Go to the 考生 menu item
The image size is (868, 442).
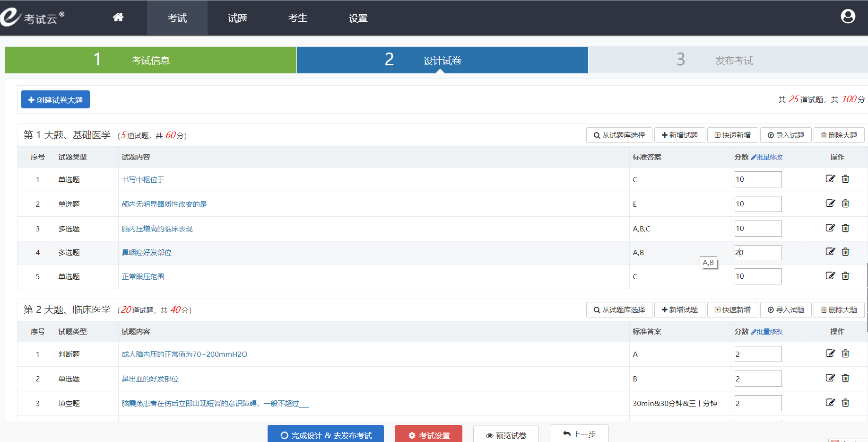coord(297,18)
